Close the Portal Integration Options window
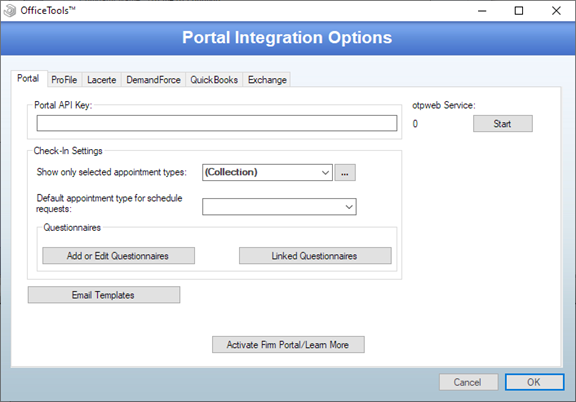The height and width of the screenshot is (402, 576). pos(556,11)
